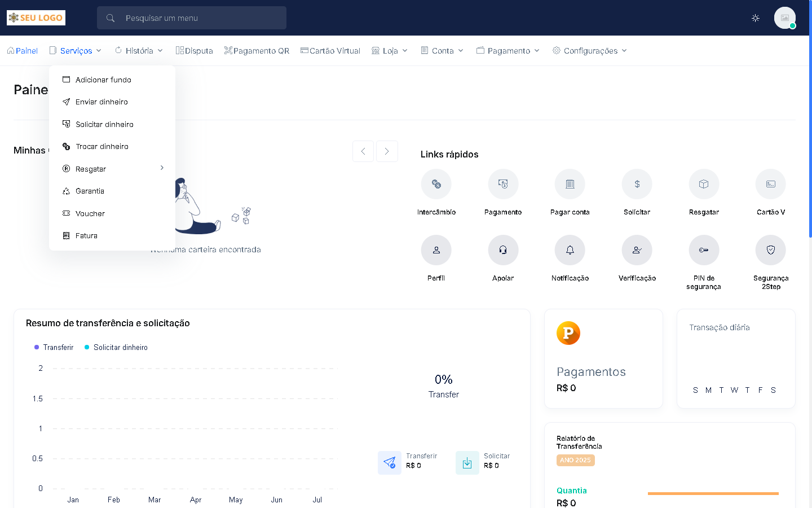Image resolution: width=812 pixels, height=508 pixels.
Task: Go to the Pagamento QR page
Action: [x=257, y=51]
